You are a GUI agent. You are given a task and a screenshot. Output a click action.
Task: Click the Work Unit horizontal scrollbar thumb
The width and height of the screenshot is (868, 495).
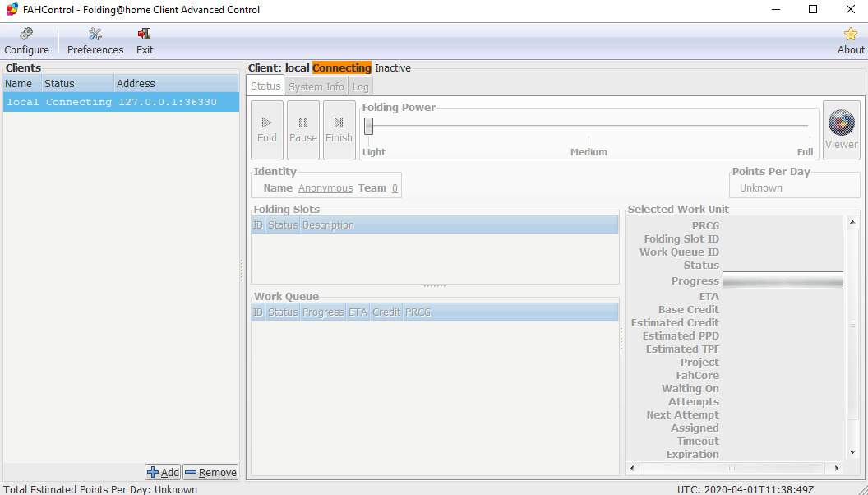coord(732,469)
